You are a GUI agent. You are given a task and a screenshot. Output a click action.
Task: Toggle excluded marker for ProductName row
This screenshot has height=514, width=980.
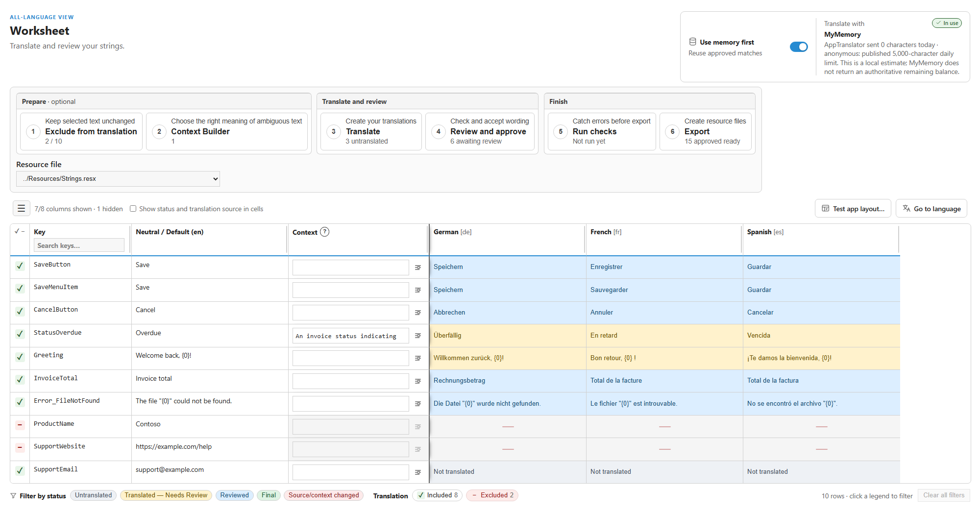(20, 425)
